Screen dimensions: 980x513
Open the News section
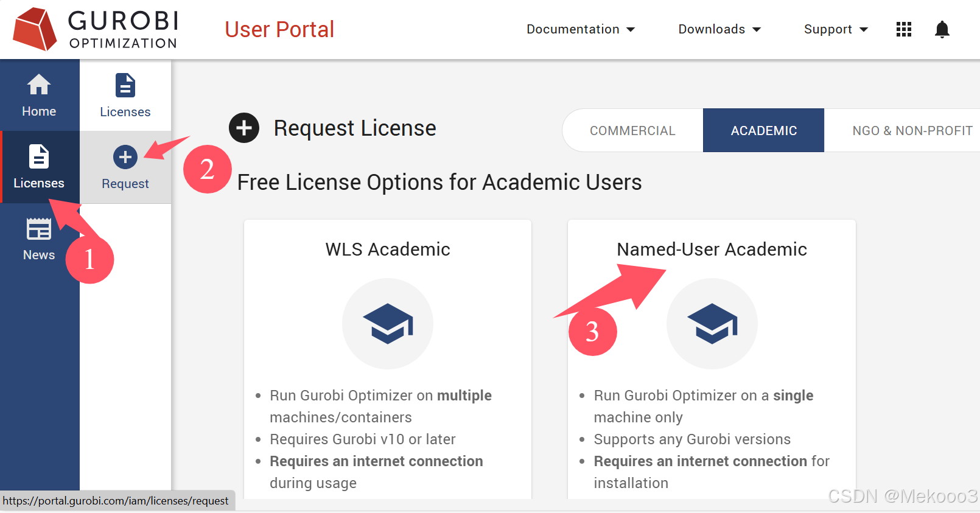pos(38,239)
